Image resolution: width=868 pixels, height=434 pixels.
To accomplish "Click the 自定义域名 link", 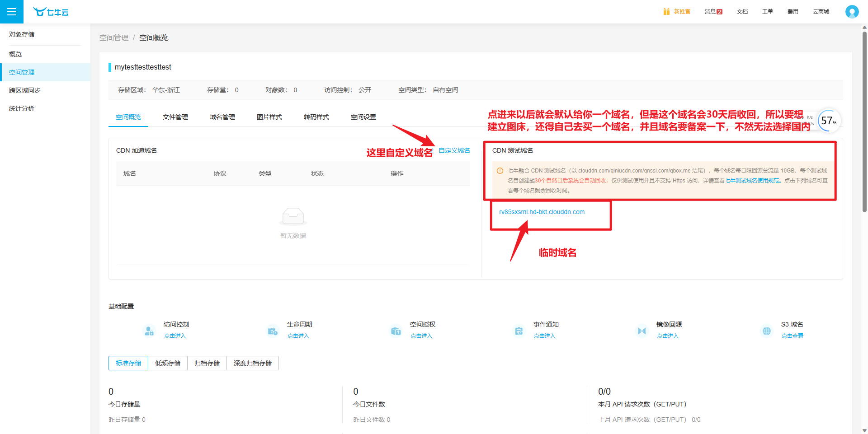I will pyautogui.click(x=454, y=150).
